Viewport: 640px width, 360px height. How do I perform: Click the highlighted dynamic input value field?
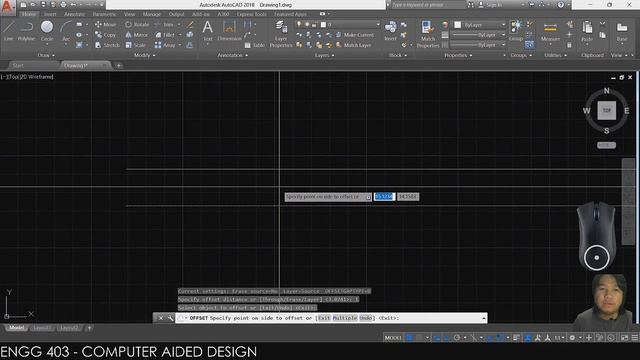[384, 197]
